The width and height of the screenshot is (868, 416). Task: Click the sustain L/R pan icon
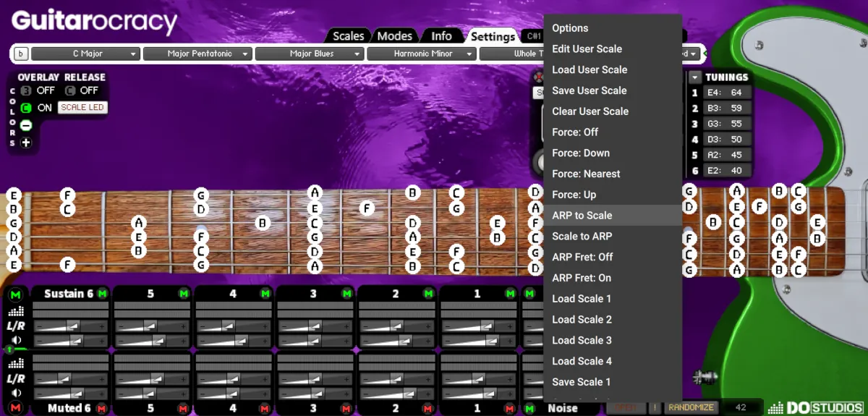coord(16,326)
